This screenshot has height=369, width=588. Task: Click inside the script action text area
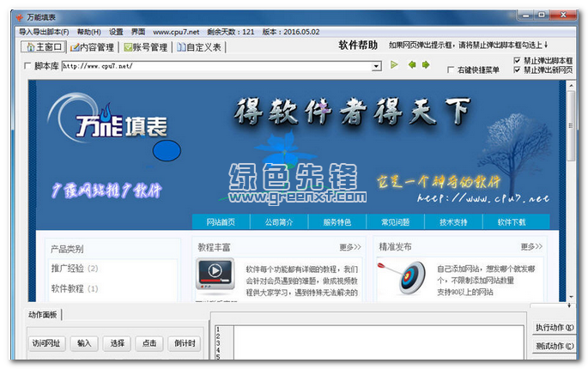coord(379,342)
